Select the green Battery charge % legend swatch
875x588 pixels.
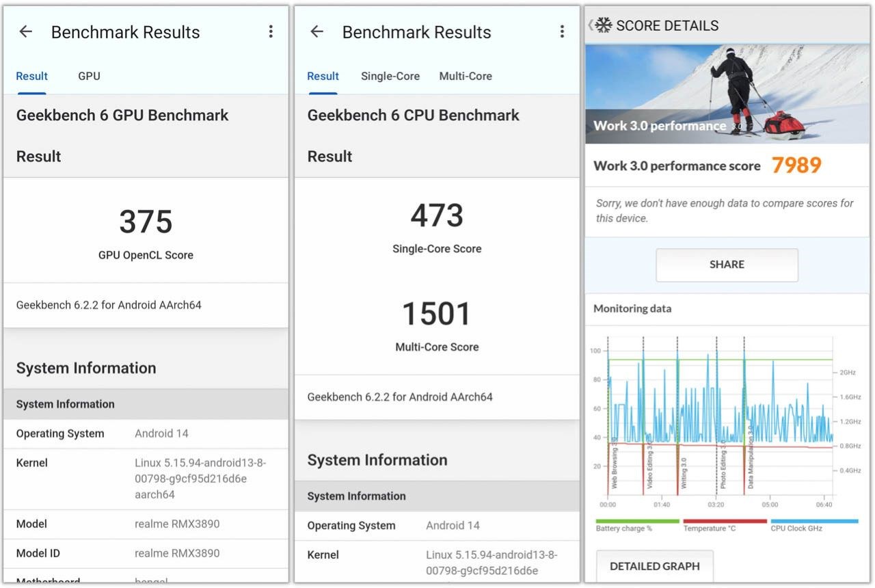(x=637, y=521)
